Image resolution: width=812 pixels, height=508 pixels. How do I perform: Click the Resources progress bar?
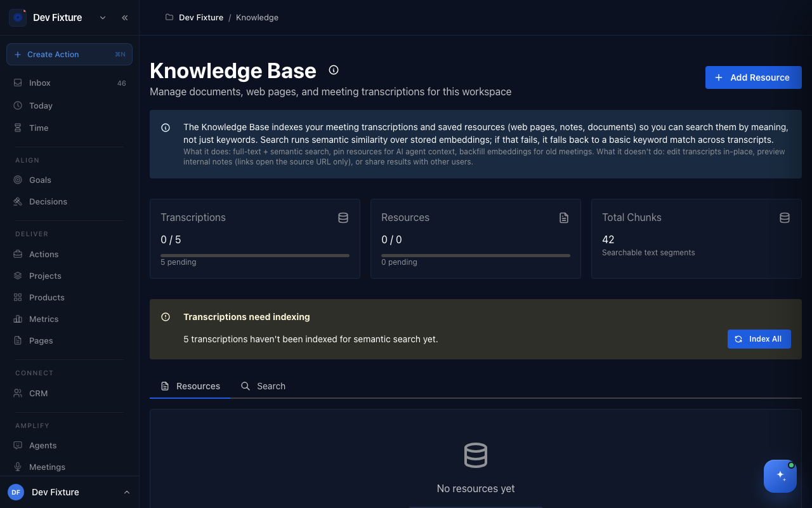[x=476, y=255]
